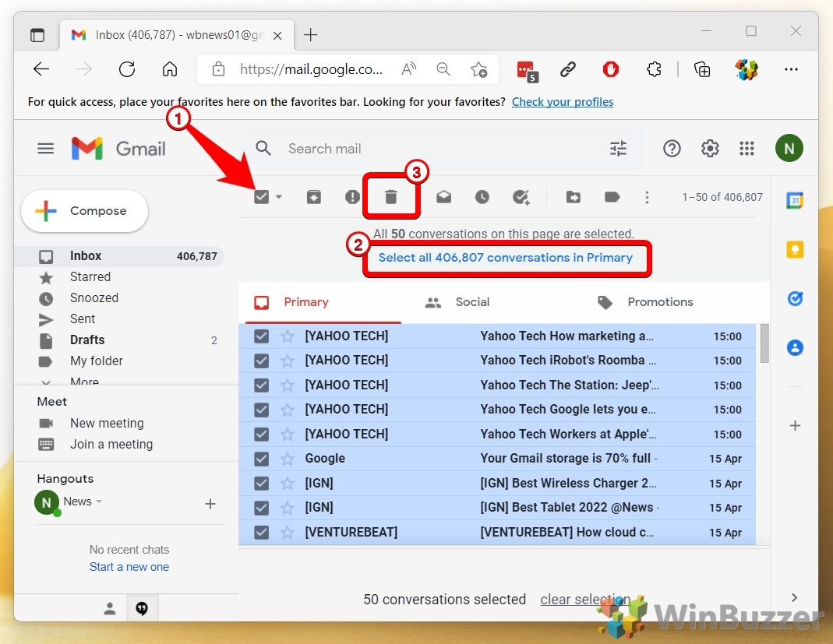Open the Gmail main menu hamburger icon
Viewport: 833px width, 644px height.
46,148
